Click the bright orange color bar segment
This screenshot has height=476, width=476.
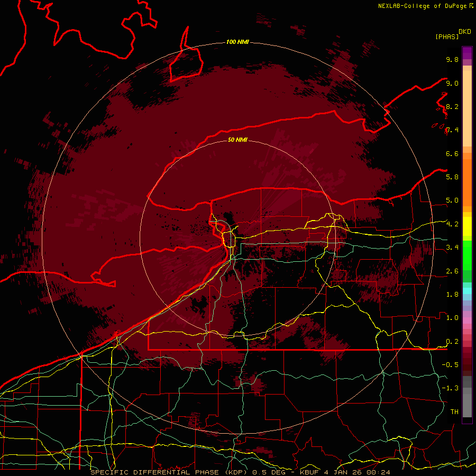pos(467,182)
